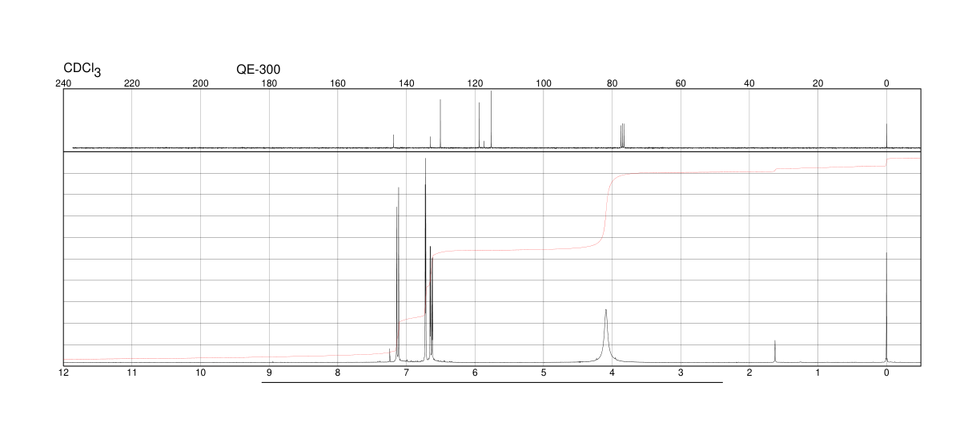Click the small peak near 1.6 ppm
Screen dimensions: 980x423
tap(775, 351)
